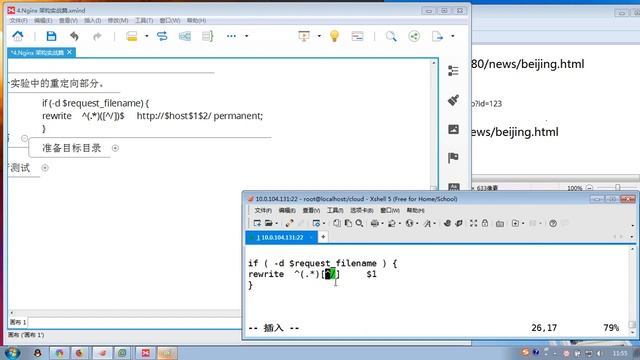640x360 pixels.
Task: Click Xshell new session icon
Action: pyautogui.click(x=257, y=223)
